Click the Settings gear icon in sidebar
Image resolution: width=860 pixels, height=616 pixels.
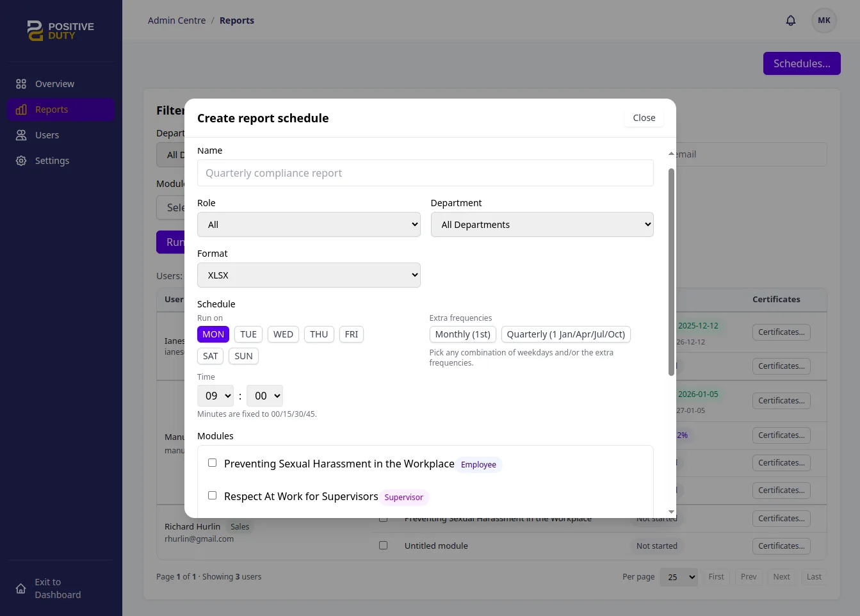[x=21, y=160]
